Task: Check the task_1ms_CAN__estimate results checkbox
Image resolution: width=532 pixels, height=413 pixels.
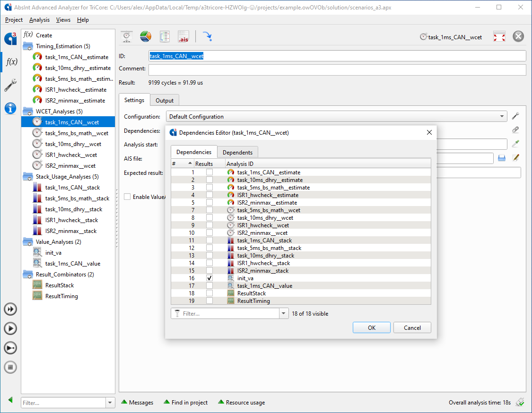Action: pyautogui.click(x=209, y=172)
